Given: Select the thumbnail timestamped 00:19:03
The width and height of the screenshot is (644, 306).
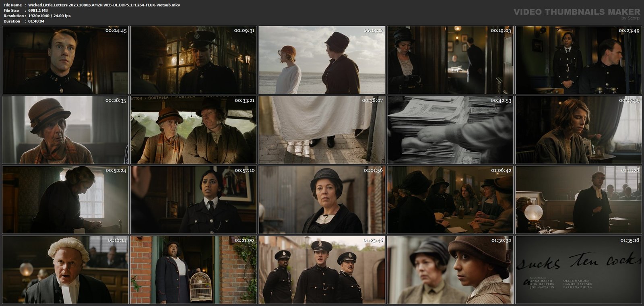Looking at the screenshot, I should pyautogui.click(x=450, y=60).
